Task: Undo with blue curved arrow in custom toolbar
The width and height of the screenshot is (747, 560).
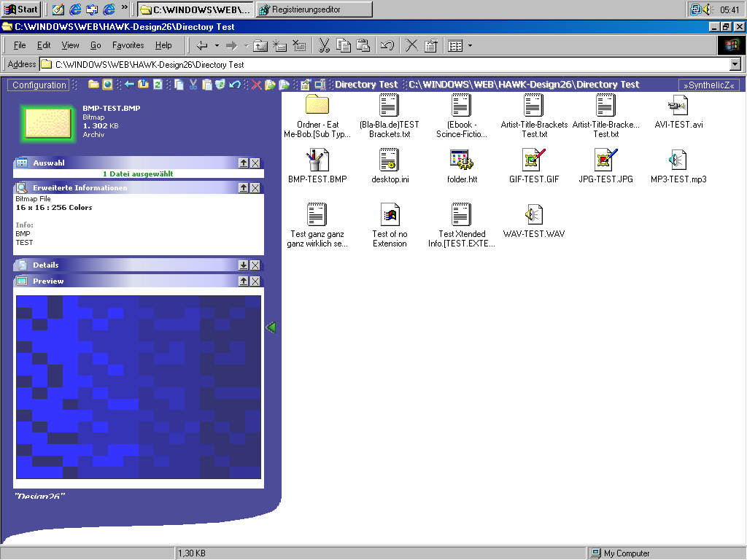Action: coord(234,85)
